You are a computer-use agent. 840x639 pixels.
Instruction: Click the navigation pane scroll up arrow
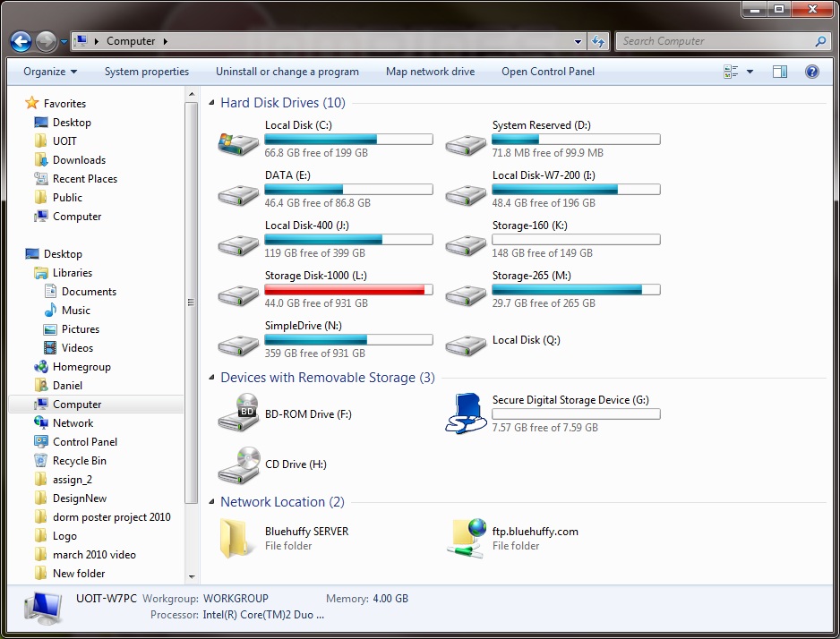(x=192, y=95)
